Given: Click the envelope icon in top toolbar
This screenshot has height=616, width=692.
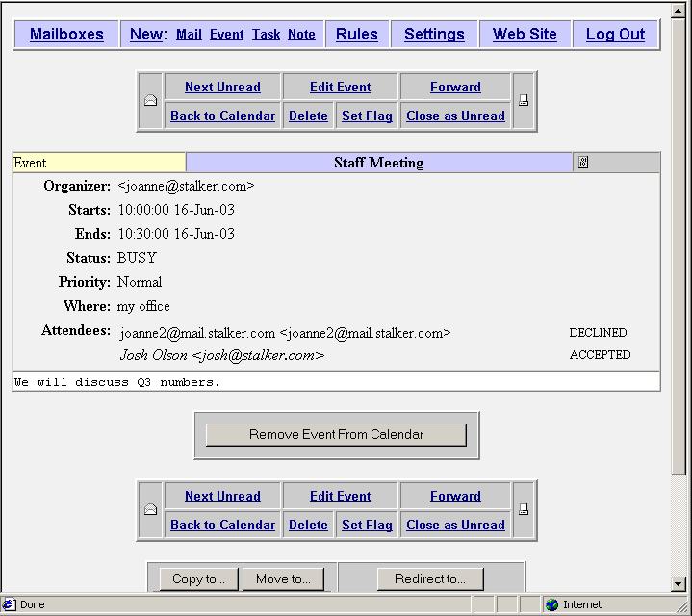Looking at the screenshot, I should (150, 101).
